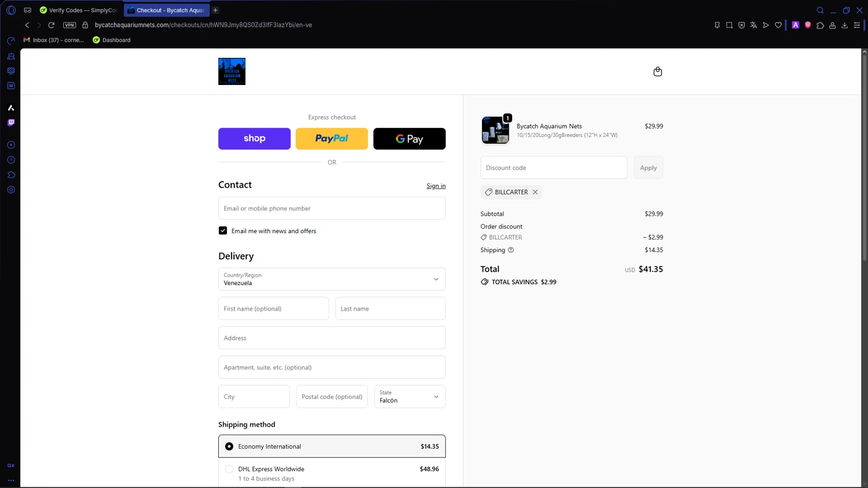Open the downloads toolbar icon
Viewport: 868px width, 488px height.
pyautogui.click(x=845, y=25)
